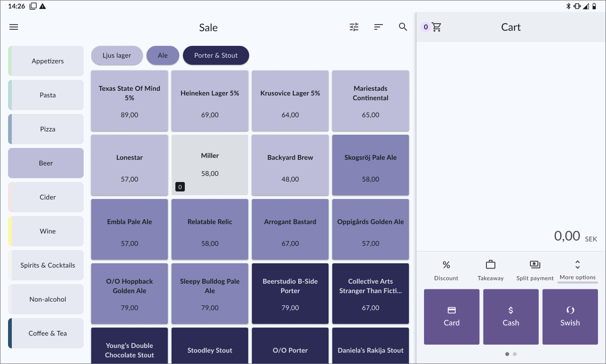Tap the Miller product tile

point(210,165)
